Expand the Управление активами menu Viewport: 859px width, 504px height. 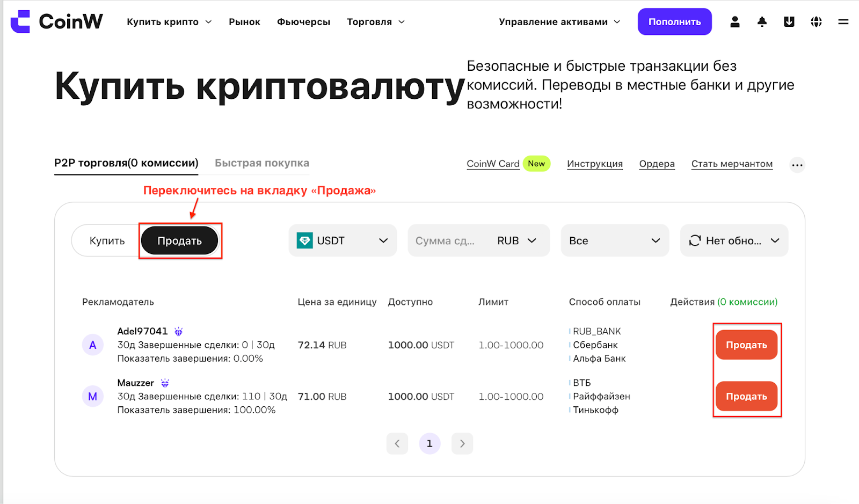pyautogui.click(x=559, y=22)
